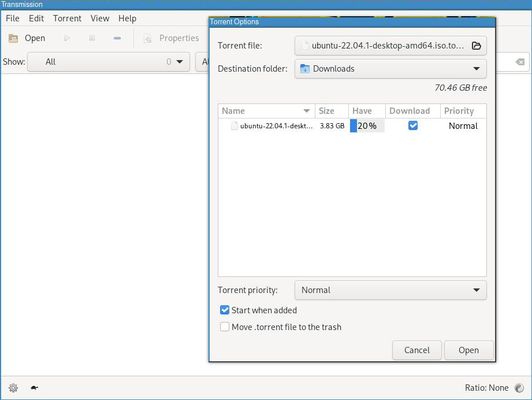Viewport: 532px width, 400px height.
Task: Enable Move .torrent file to the trash
Action: tap(225, 327)
